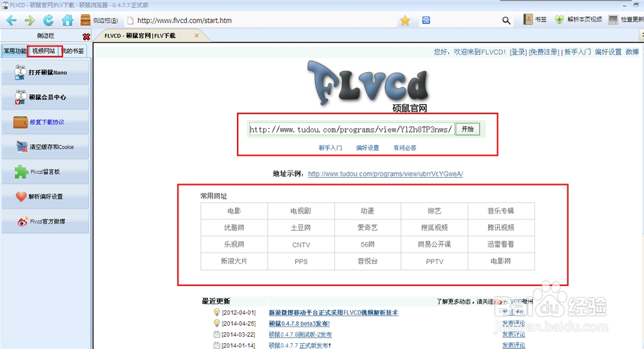
Task: Open 电影网 site cell
Action: point(500,261)
